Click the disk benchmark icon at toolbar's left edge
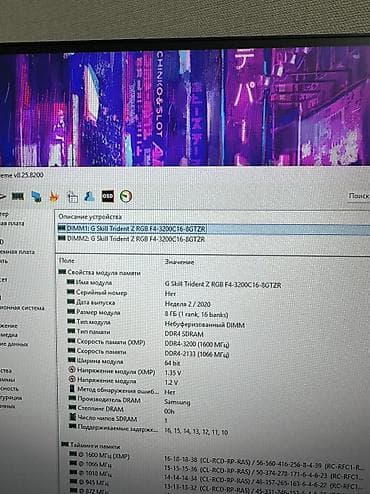Image resolution: width=370 pixels, height=494 pixels. [3, 196]
